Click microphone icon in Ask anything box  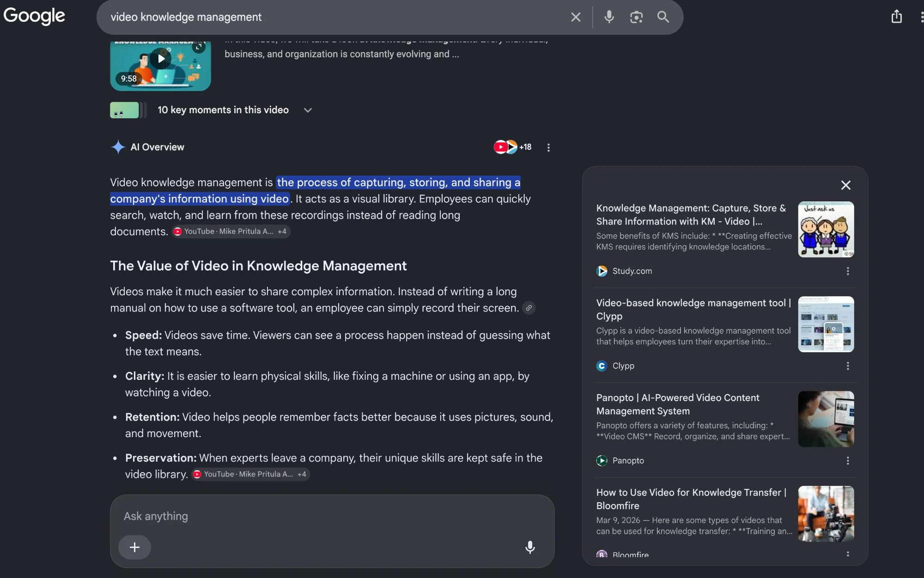coord(530,548)
